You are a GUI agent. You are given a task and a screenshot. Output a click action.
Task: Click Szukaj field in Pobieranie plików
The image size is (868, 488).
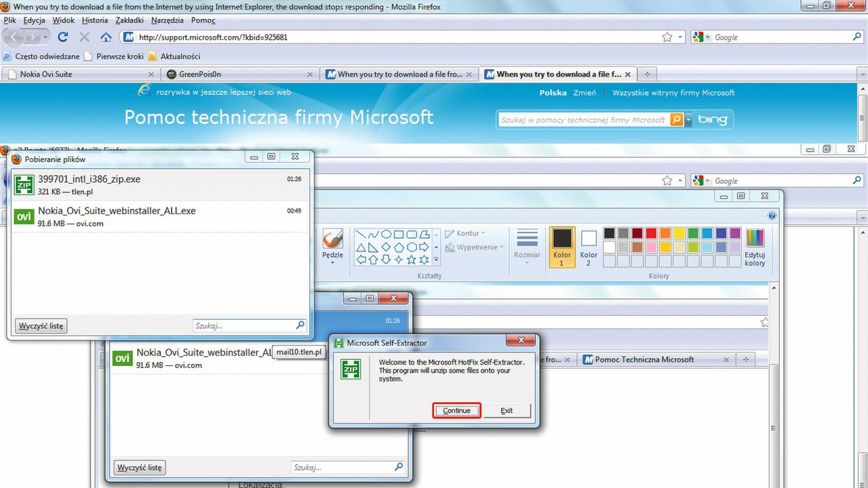pos(250,326)
